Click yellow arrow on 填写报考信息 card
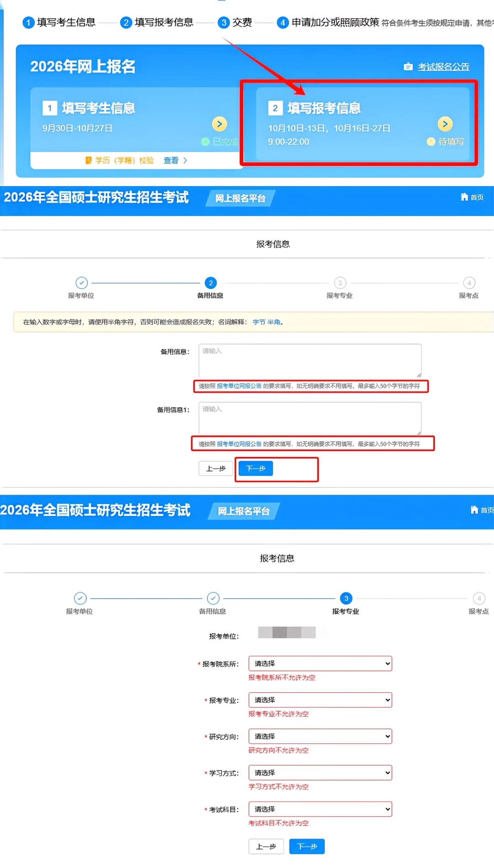This screenshot has height=868, width=494. click(445, 124)
